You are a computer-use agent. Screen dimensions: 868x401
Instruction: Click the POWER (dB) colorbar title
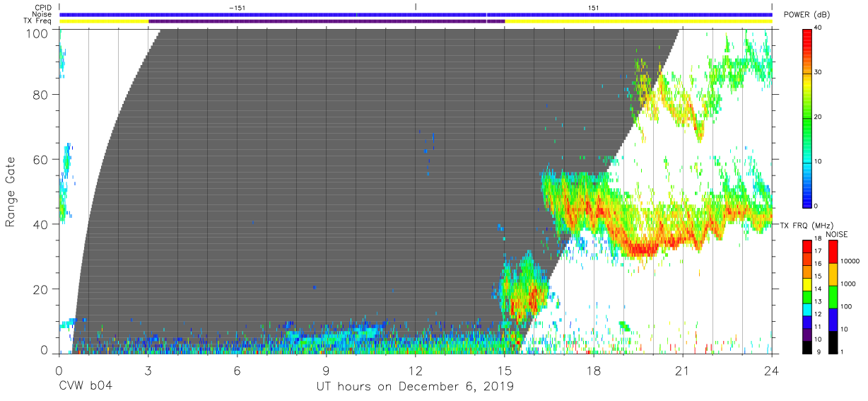pos(806,14)
